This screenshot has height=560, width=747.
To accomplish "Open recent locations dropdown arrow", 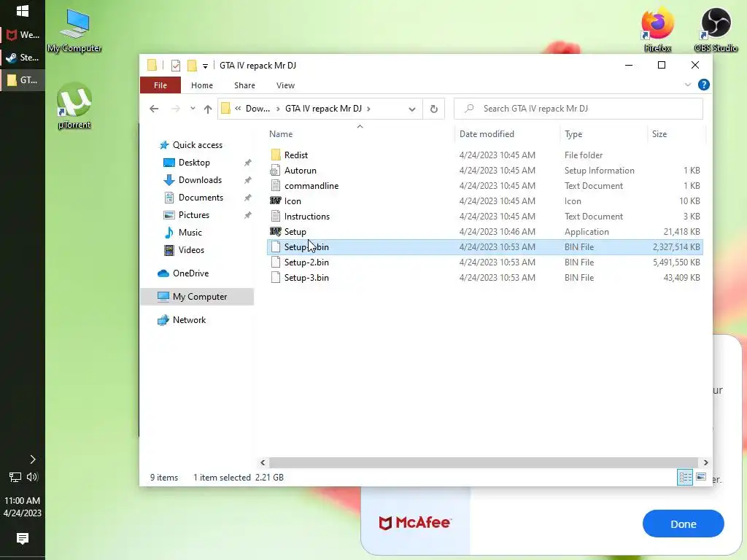I will (x=193, y=109).
